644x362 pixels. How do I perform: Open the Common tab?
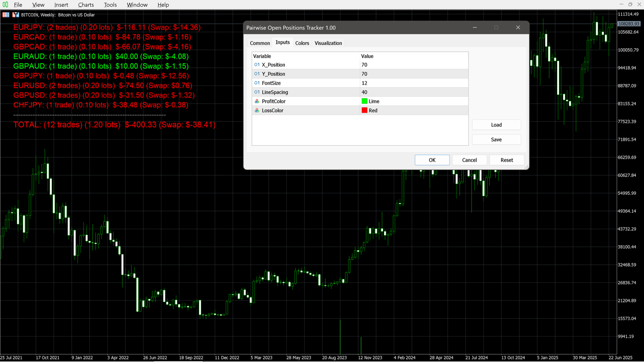point(260,43)
